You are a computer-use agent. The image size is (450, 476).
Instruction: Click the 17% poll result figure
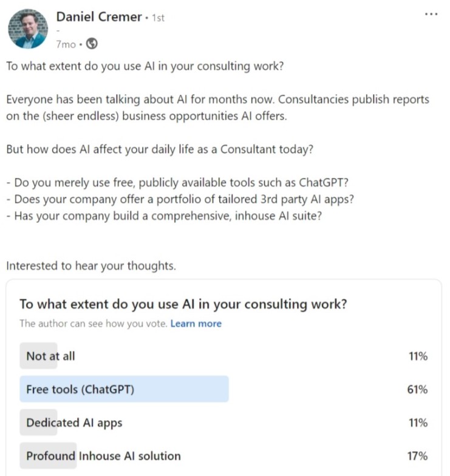point(417,456)
